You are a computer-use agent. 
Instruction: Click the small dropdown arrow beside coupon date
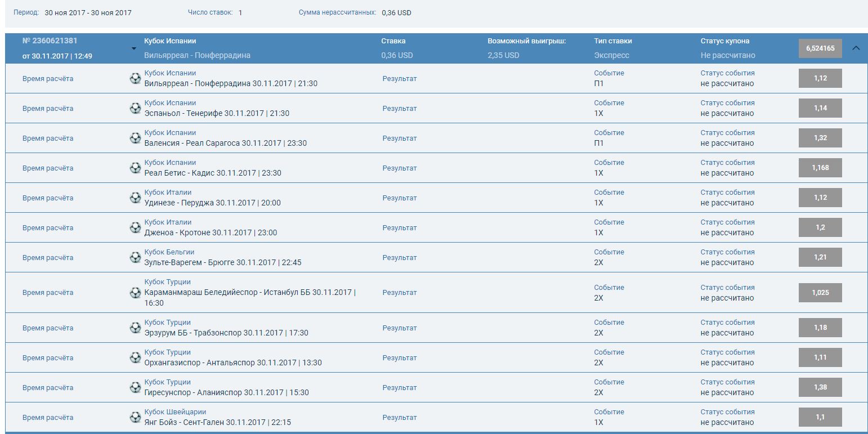(x=134, y=49)
